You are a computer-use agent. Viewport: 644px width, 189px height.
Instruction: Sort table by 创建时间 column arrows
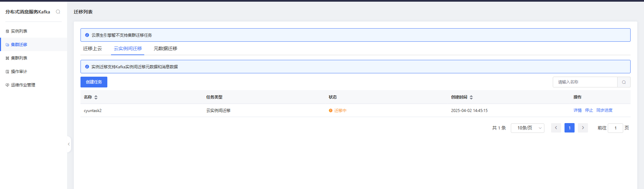pos(471,97)
